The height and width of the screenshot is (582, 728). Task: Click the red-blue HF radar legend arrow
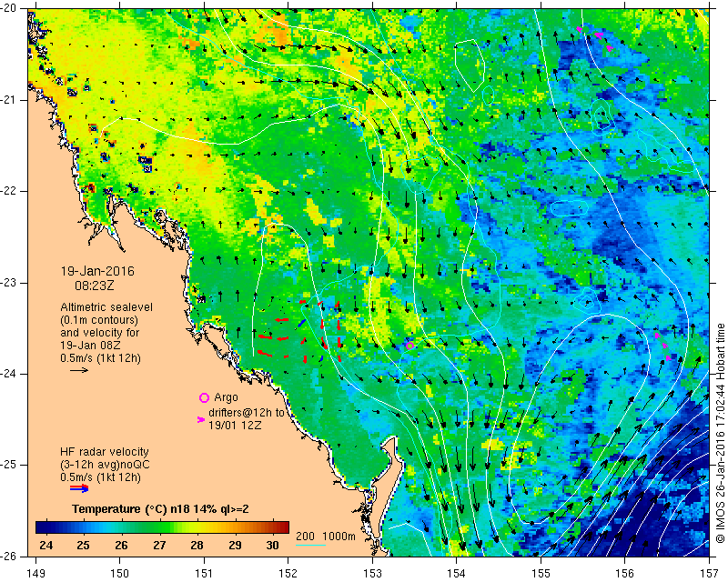pos(79,488)
